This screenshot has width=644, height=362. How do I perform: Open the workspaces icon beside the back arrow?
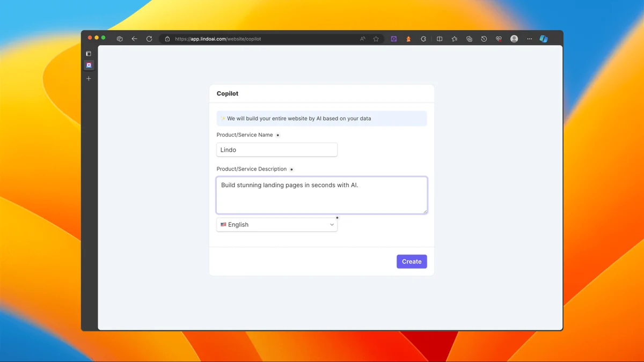[x=120, y=39]
